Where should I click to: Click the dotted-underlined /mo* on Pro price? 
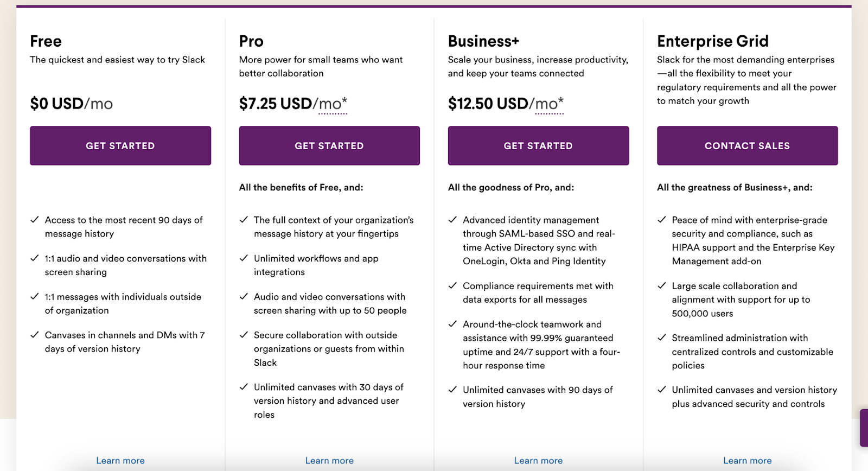[333, 104]
